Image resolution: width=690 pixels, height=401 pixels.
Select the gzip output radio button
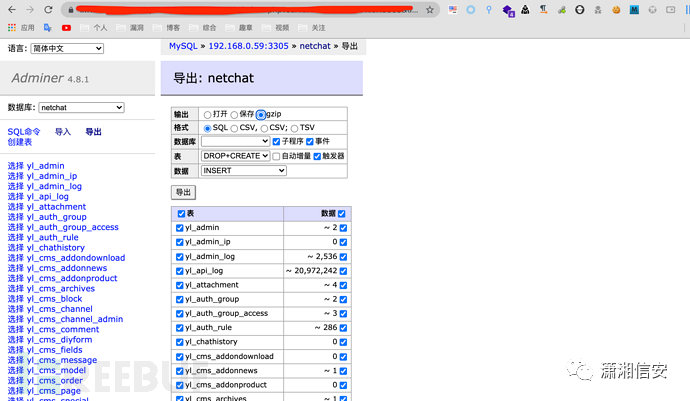tap(261, 115)
